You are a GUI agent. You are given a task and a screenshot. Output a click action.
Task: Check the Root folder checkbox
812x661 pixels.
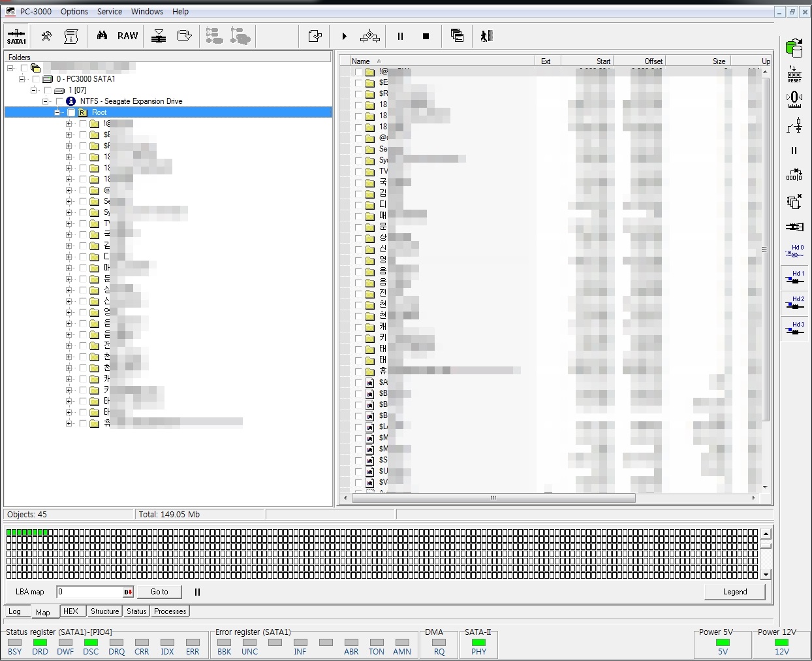click(x=71, y=112)
